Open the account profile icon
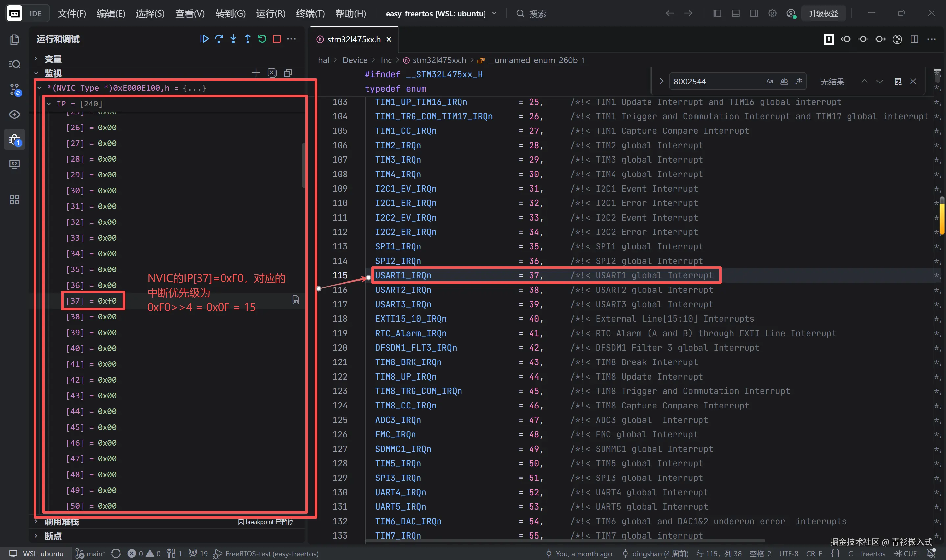This screenshot has height=560, width=946. [791, 13]
